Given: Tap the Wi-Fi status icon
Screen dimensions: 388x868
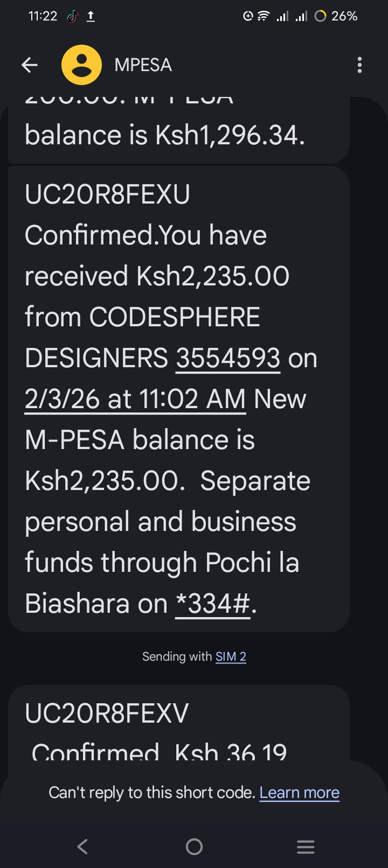Looking at the screenshot, I should pos(264,17).
